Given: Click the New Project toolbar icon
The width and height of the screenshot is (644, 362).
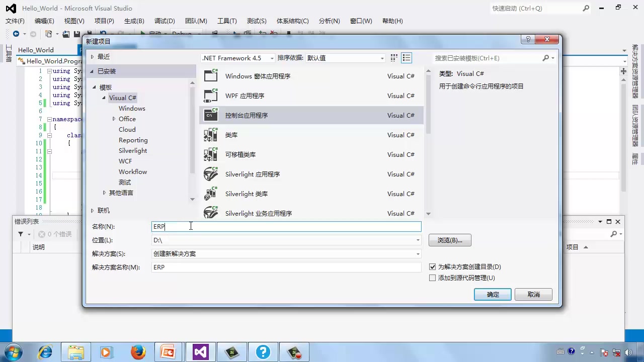Looking at the screenshot, I should [49, 34].
